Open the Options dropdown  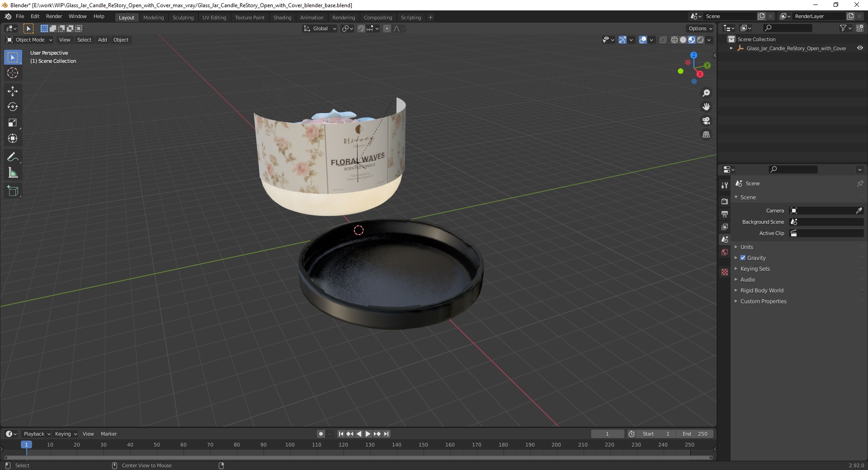pos(700,28)
